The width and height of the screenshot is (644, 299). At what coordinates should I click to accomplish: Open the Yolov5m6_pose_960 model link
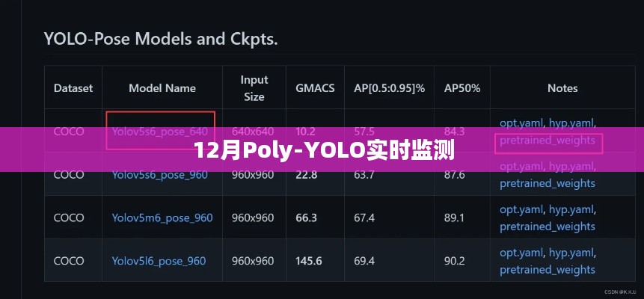[162, 218]
